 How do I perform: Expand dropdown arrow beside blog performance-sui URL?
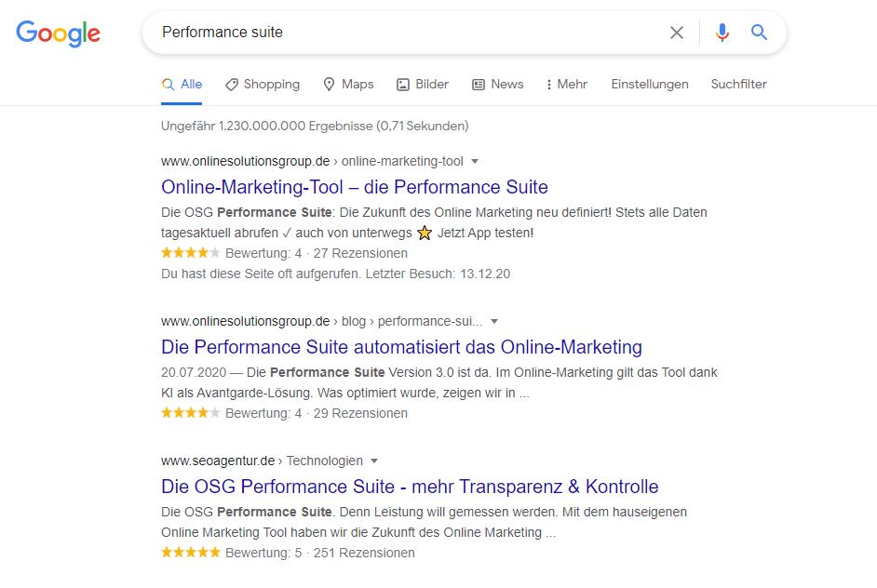[x=493, y=321]
